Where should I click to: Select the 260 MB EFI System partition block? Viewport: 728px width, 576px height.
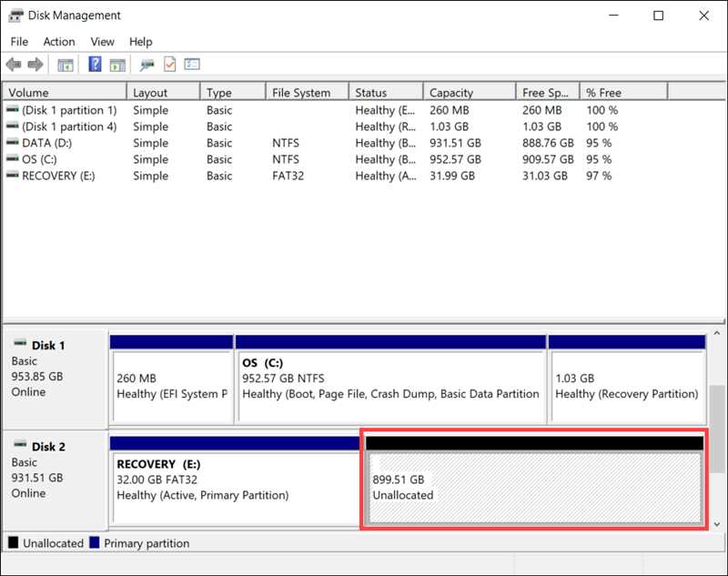(172, 379)
